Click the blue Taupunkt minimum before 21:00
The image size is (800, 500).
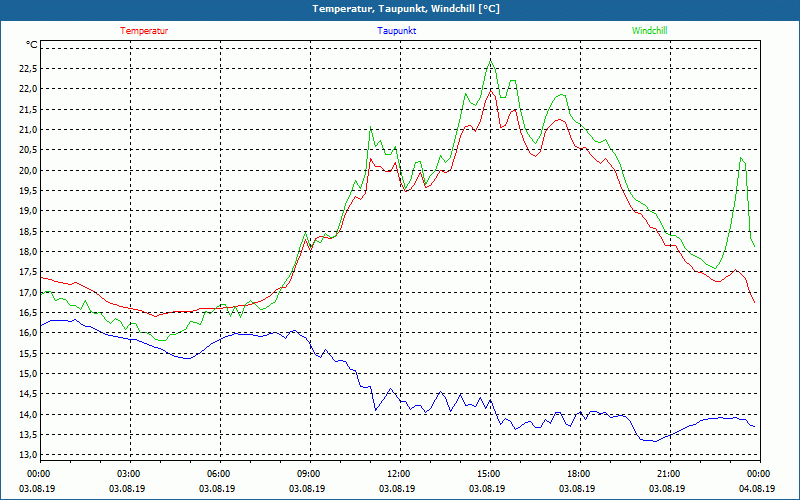[655, 441]
